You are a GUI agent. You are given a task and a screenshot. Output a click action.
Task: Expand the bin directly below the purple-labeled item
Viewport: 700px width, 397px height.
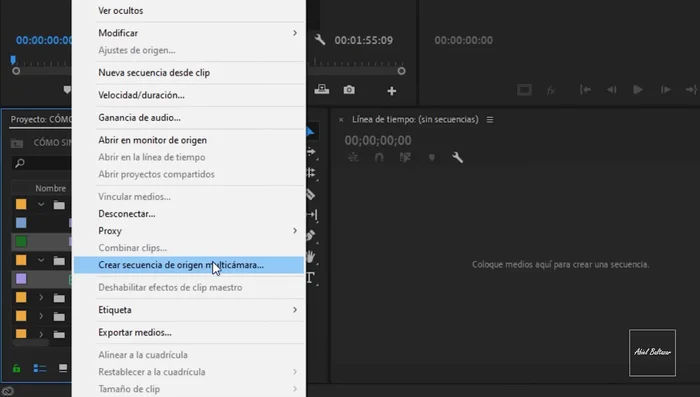41,297
